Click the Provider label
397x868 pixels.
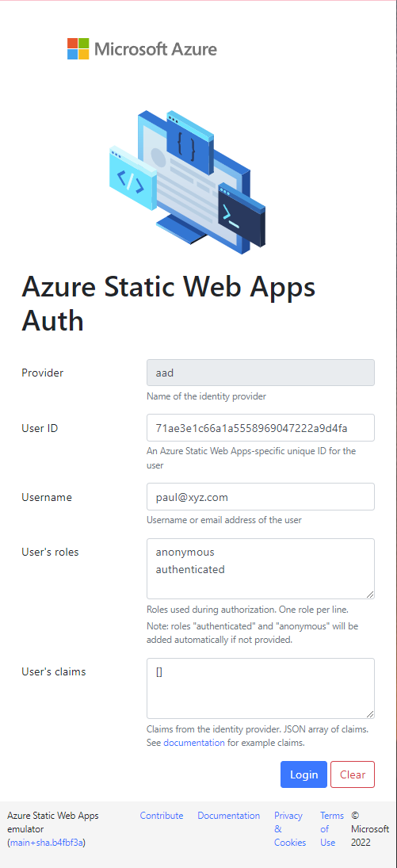(43, 373)
